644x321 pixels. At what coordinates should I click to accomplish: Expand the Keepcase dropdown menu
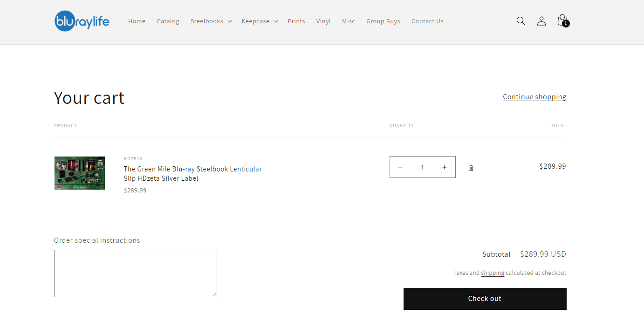tap(260, 21)
